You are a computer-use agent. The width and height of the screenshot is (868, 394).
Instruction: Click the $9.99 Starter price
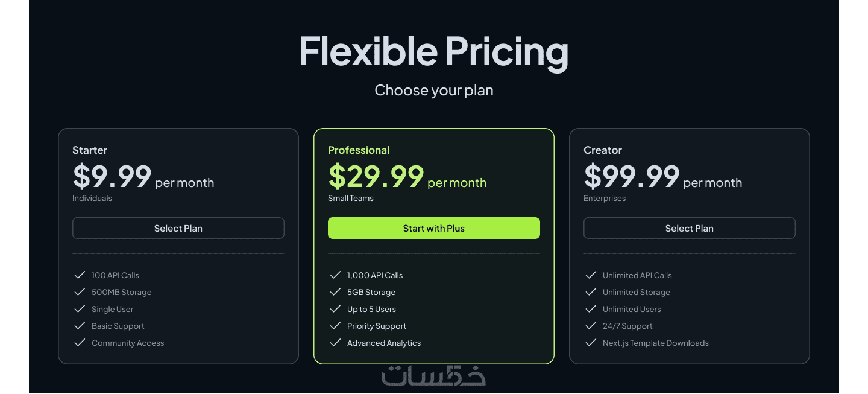pyautogui.click(x=112, y=177)
